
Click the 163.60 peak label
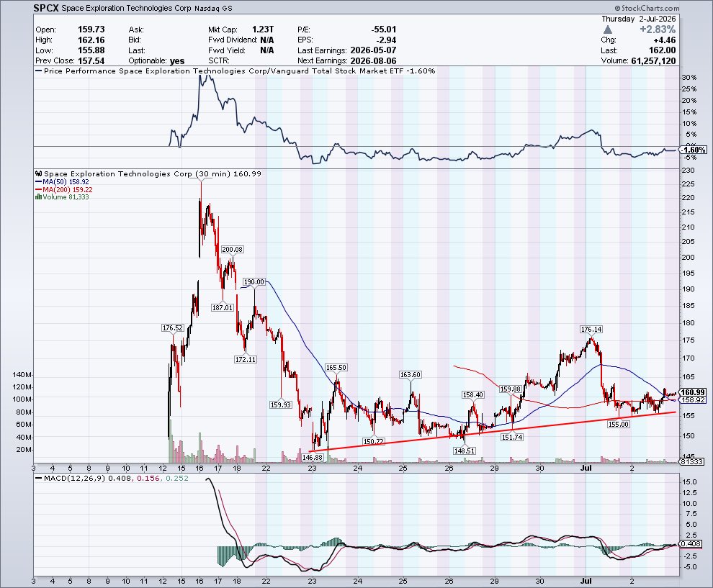[411, 374]
